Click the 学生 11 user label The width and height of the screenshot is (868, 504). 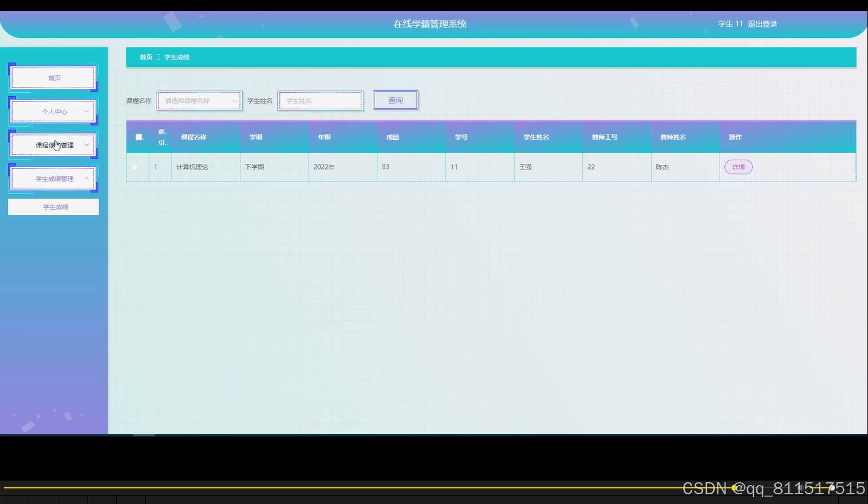(x=731, y=24)
